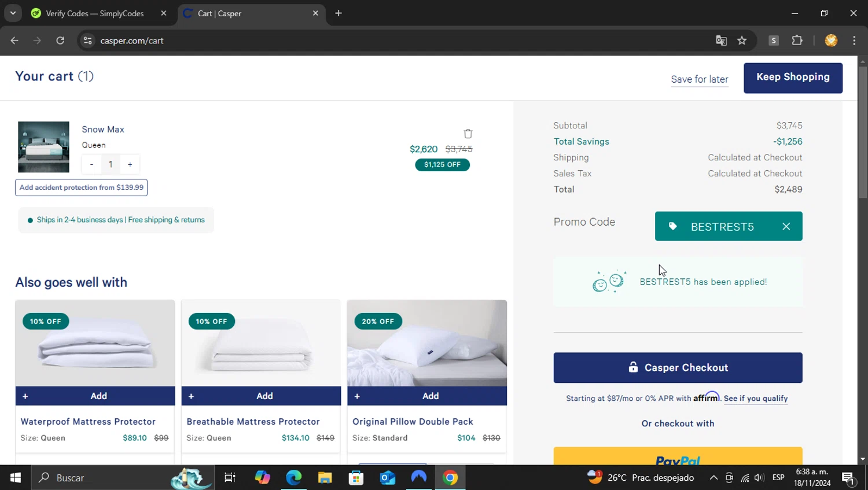Viewport: 868px width, 490px height.
Task: Open Snow Max product thumbnail
Action: pos(43,147)
